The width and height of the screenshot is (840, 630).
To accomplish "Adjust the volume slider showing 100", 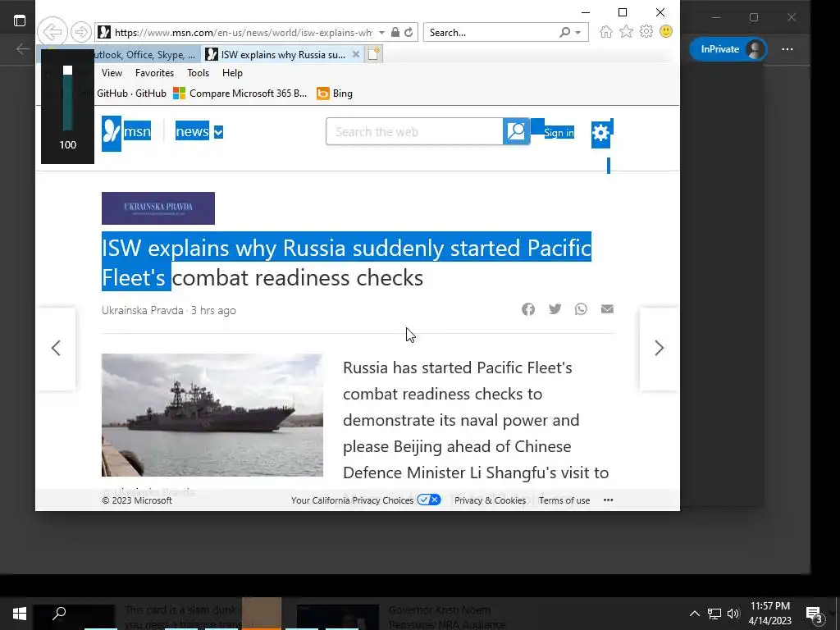I will [x=67, y=98].
